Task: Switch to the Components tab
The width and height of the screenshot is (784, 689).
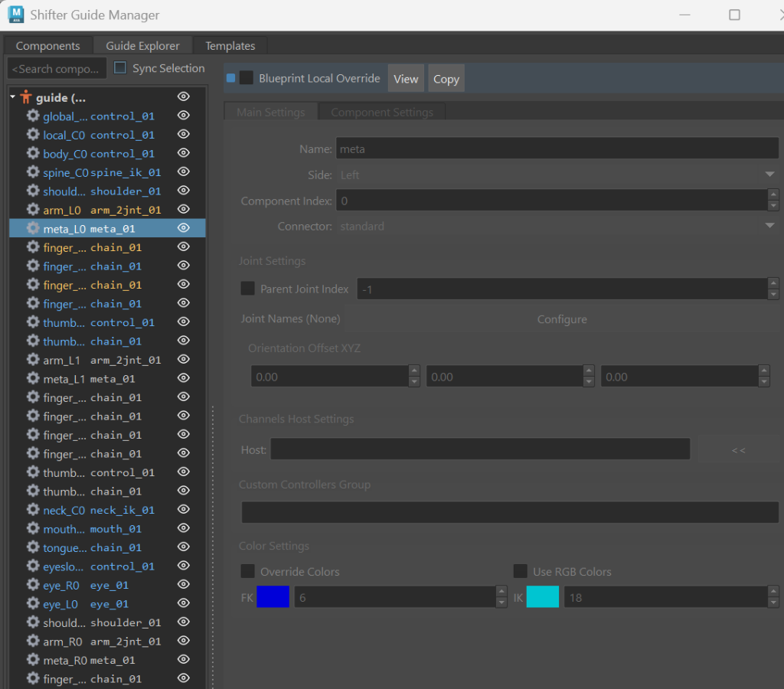Action: [47, 46]
